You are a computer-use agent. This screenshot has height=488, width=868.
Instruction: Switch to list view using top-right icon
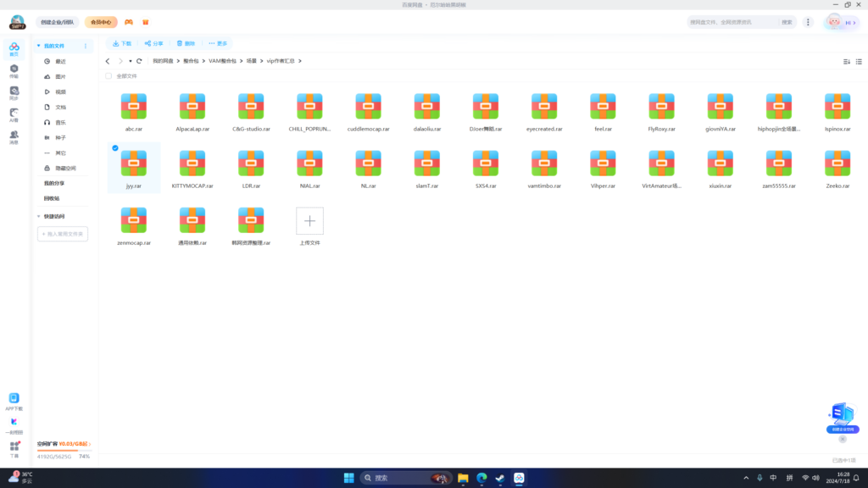coord(860,61)
